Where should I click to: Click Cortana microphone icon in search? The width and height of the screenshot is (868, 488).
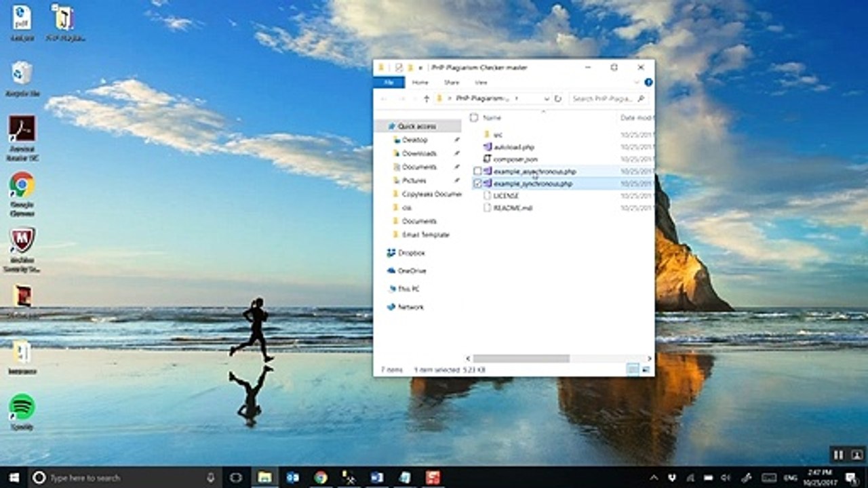[211, 478]
